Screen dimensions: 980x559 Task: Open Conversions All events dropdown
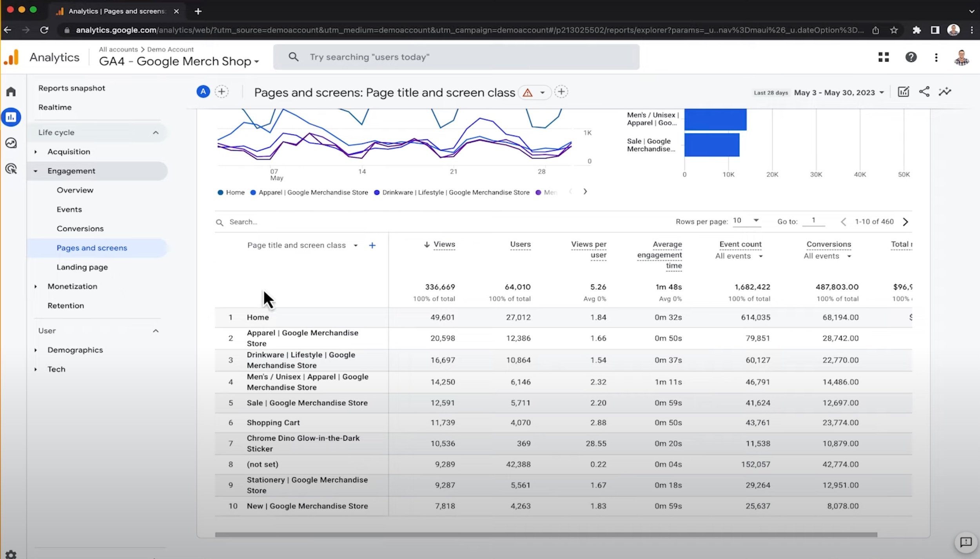click(x=827, y=256)
